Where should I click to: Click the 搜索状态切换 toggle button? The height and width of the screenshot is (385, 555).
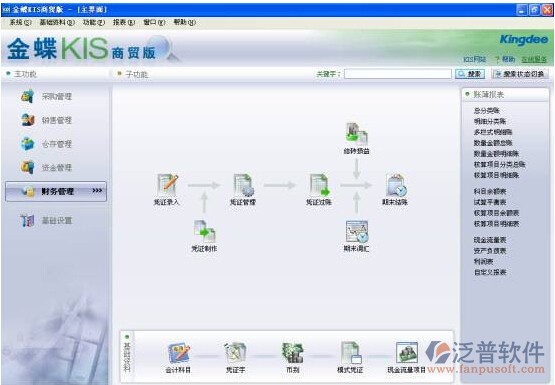coord(520,74)
